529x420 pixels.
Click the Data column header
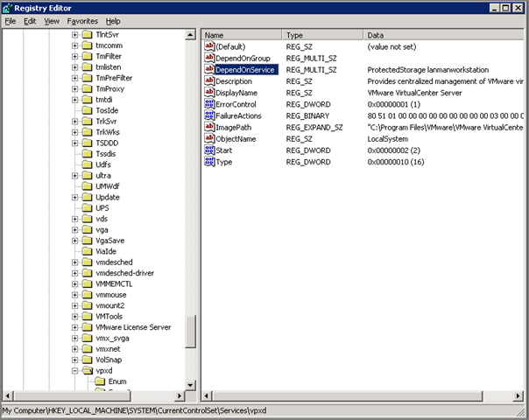pyautogui.click(x=443, y=35)
